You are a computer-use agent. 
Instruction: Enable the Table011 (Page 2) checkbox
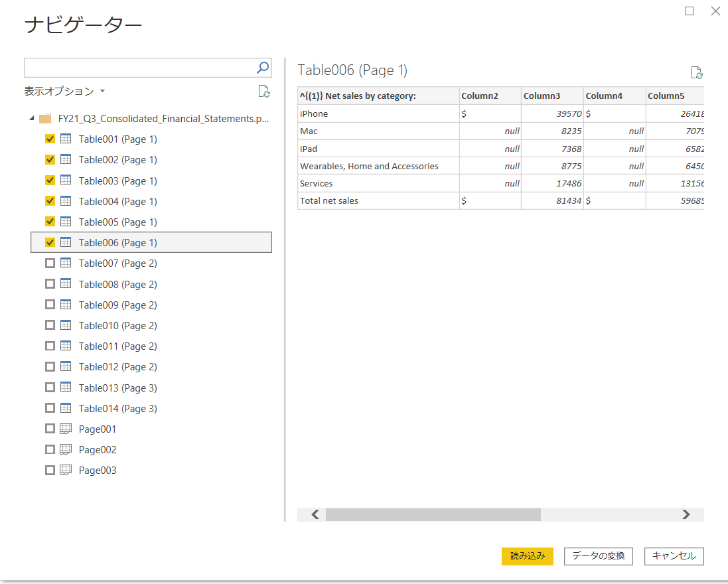pos(50,346)
